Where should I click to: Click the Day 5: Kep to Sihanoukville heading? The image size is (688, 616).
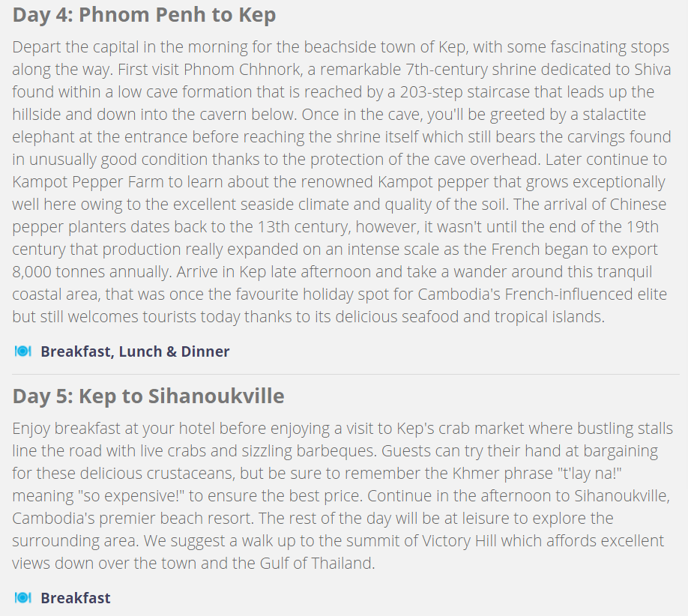click(x=148, y=396)
